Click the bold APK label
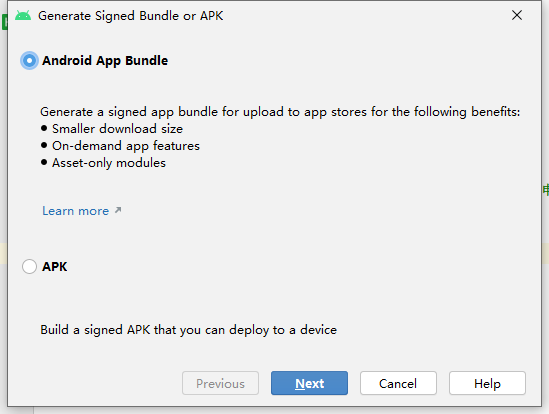The width and height of the screenshot is (549, 414). (x=55, y=267)
